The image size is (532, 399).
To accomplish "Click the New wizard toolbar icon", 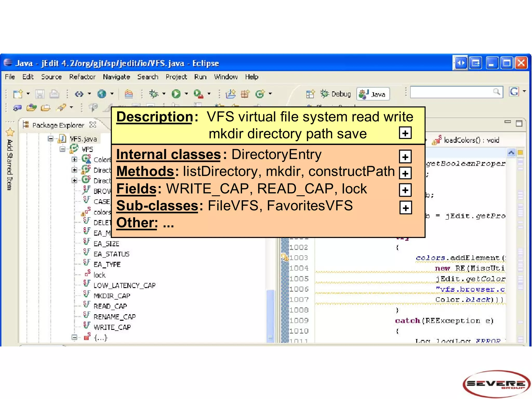I will click(18, 94).
